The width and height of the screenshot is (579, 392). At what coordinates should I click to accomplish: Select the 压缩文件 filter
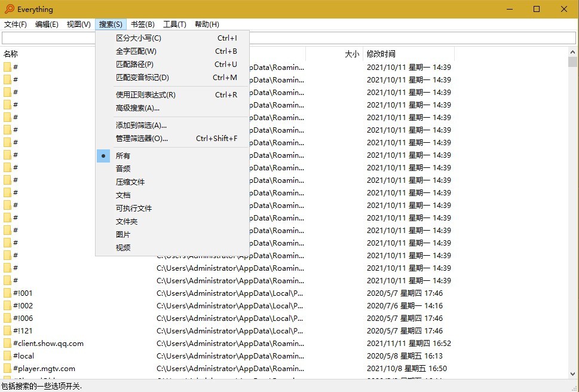(x=173, y=182)
